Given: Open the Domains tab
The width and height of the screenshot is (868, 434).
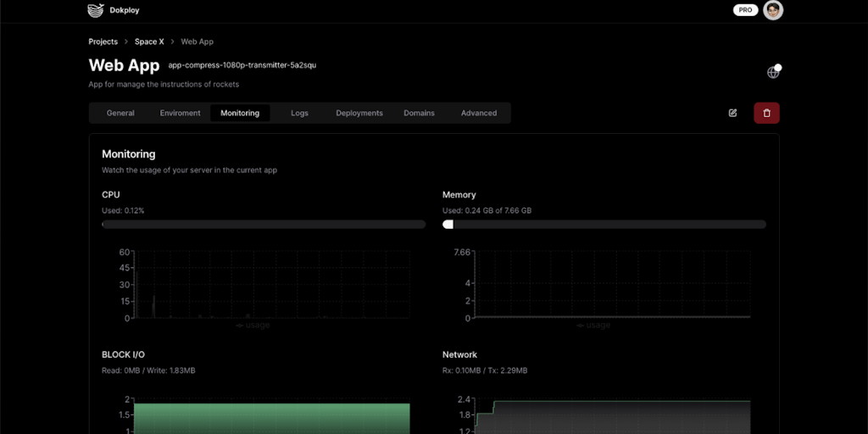Looking at the screenshot, I should point(419,113).
